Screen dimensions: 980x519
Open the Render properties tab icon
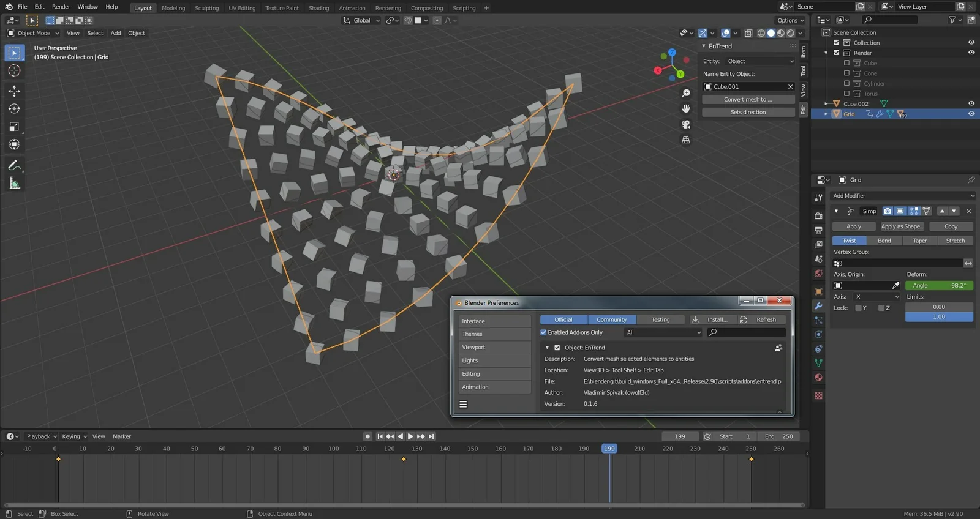tap(818, 216)
